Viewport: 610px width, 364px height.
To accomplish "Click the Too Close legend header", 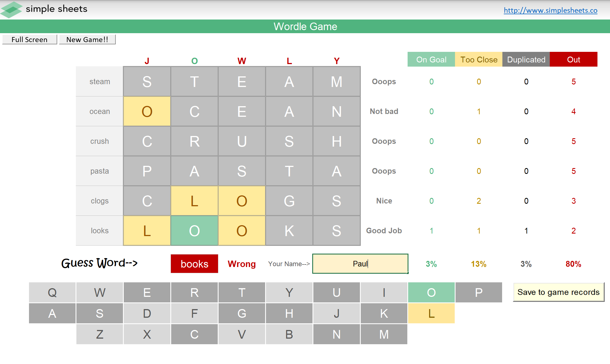I will click(x=478, y=59).
